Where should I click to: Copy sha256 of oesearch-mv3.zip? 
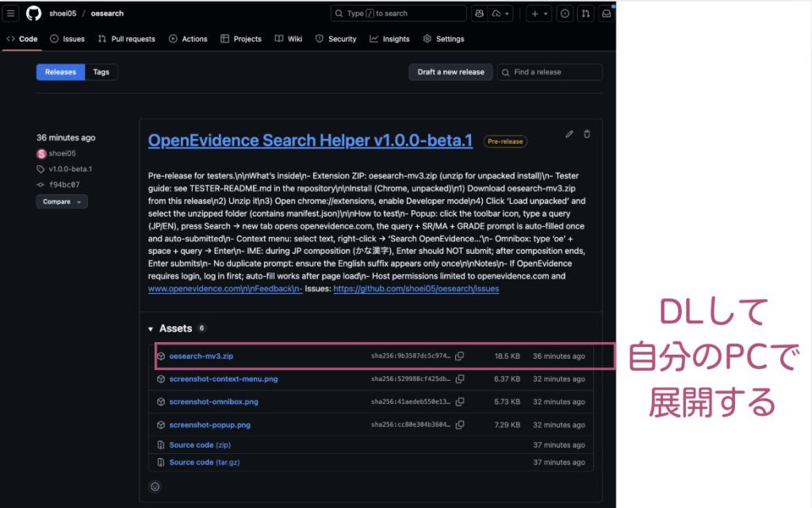coord(460,356)
